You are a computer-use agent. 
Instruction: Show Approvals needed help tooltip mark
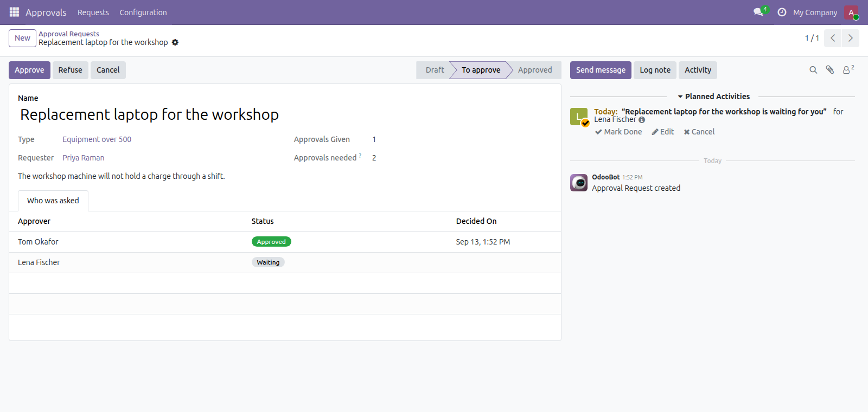tap(360, 156)
